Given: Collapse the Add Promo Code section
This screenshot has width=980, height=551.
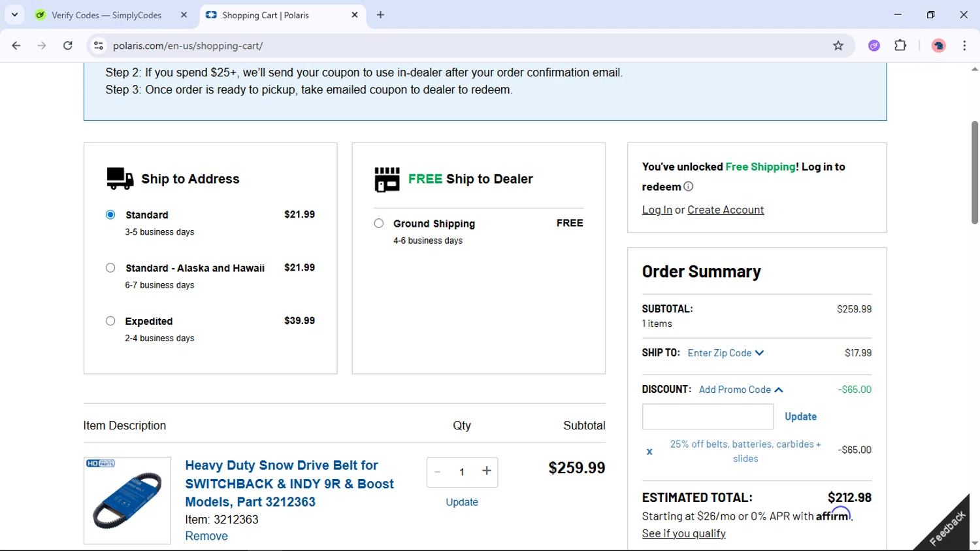Looking at the screenshot, I should click(x=741, y=390).
